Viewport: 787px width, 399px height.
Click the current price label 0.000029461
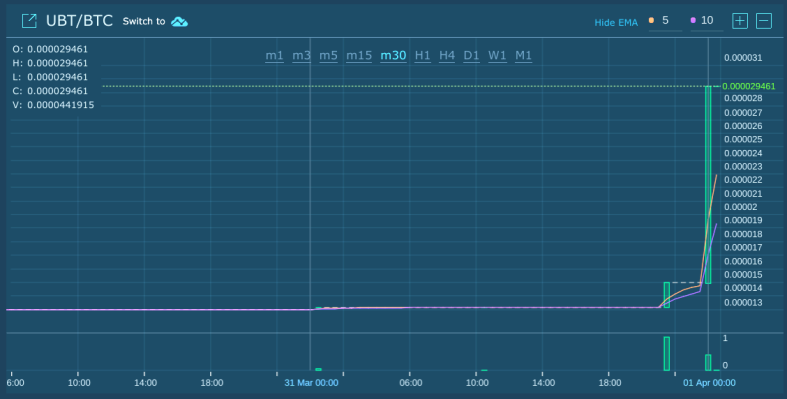point(748,86)
